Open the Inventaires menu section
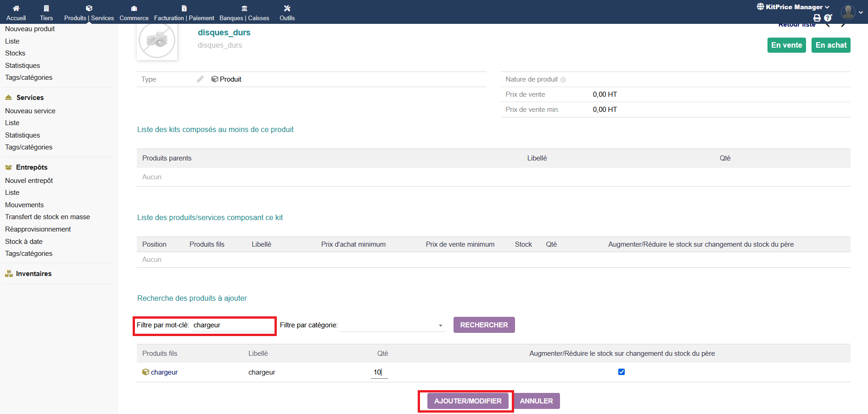The image size is (868, 414). pos(34,274)
